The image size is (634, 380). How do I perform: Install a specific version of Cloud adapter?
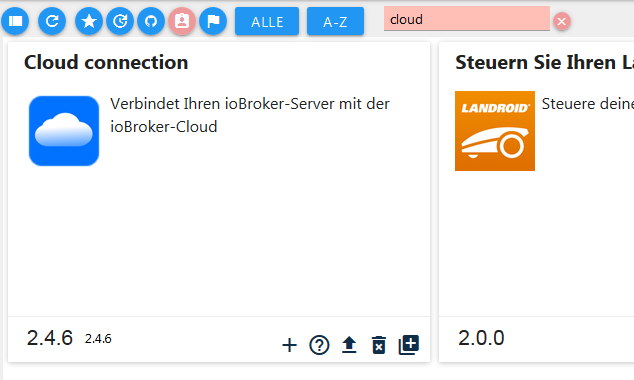tap(409, 345)
